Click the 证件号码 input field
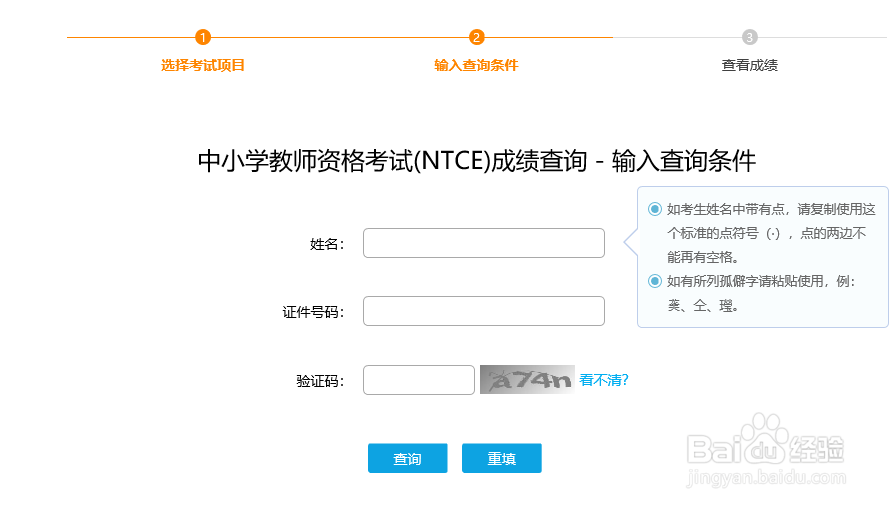The image size is (895, 508). (483, 311)
